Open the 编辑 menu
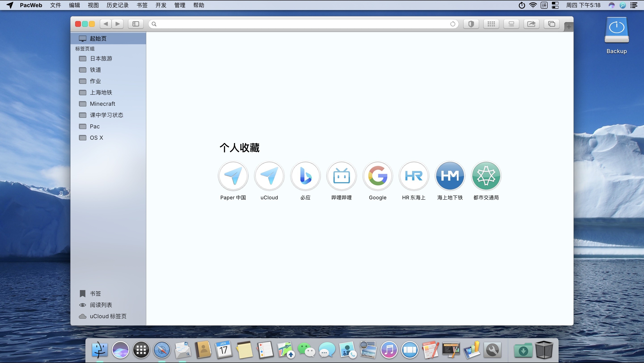 click(74, 5)
